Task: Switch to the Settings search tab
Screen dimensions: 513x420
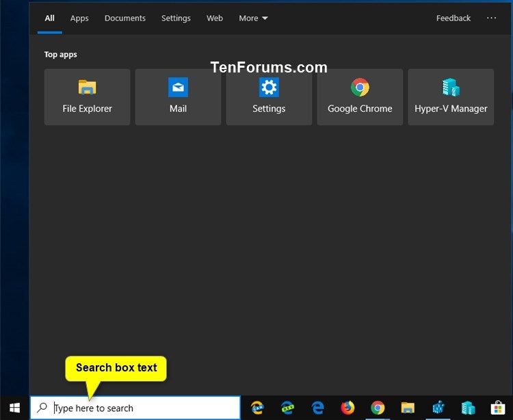Action: tap(176, 18)
